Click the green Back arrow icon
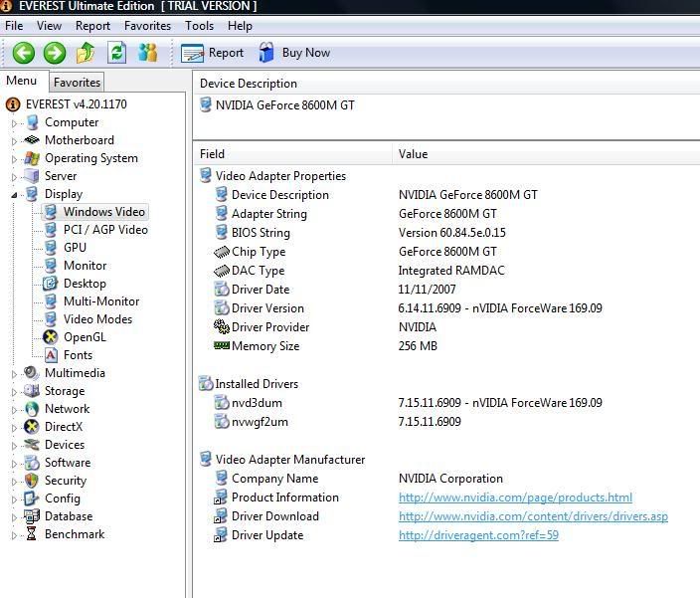Viewport: 700px width, 598px height. 23,53
